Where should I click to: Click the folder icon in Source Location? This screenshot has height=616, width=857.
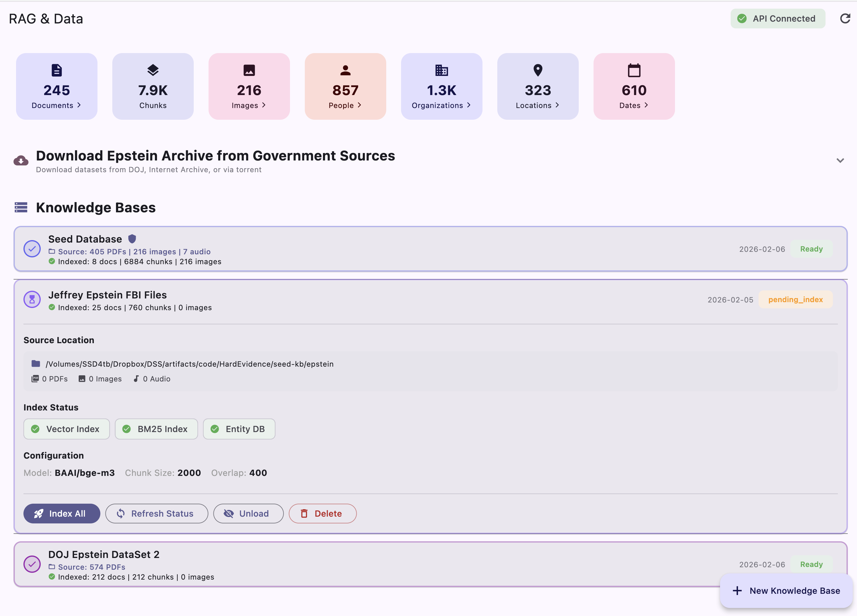pos(36,364)
